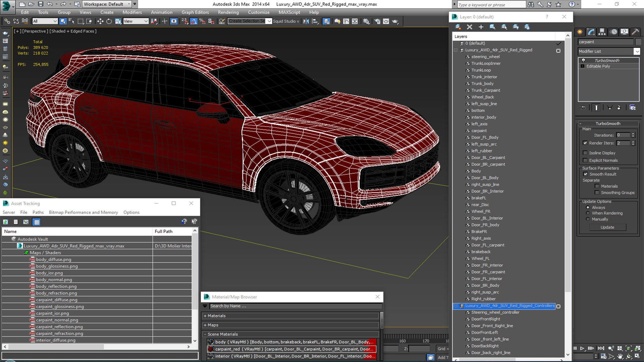Click the Save File icon
This screenshot has height=362, width=644.
pos(40,4)
